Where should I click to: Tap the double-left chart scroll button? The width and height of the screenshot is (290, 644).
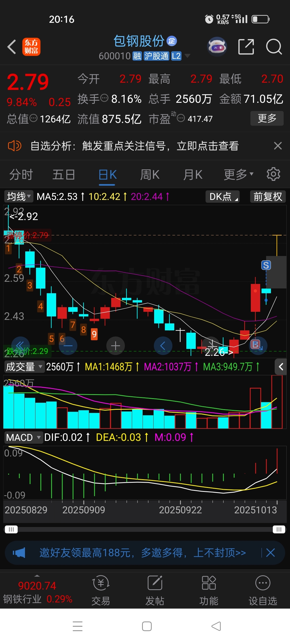click(x=21, y=346)
